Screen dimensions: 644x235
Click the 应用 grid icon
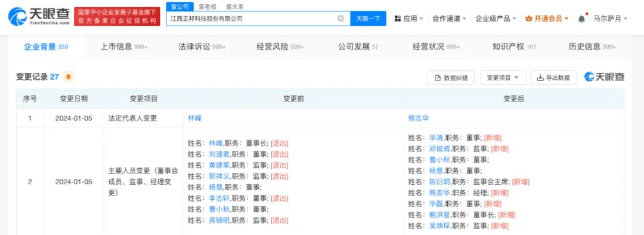coord(398,18)
